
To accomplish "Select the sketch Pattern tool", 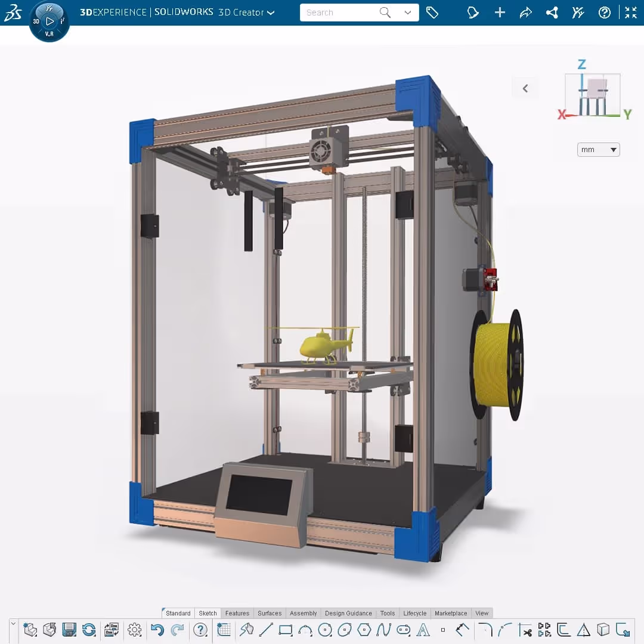I will coord(544,630).
